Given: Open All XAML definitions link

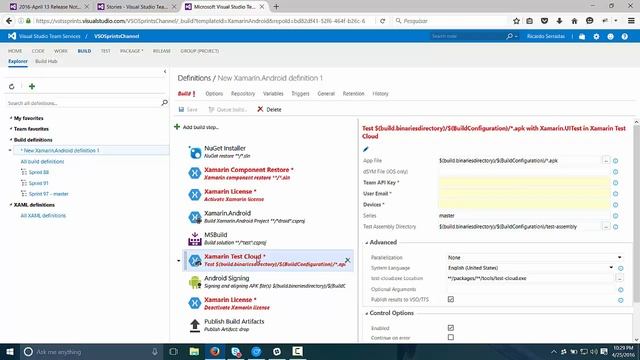Looking at the screenshot, I should coord(43,216).
